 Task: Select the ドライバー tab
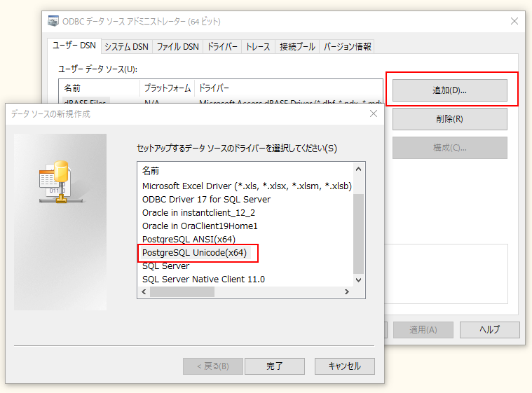coord(222,47)
